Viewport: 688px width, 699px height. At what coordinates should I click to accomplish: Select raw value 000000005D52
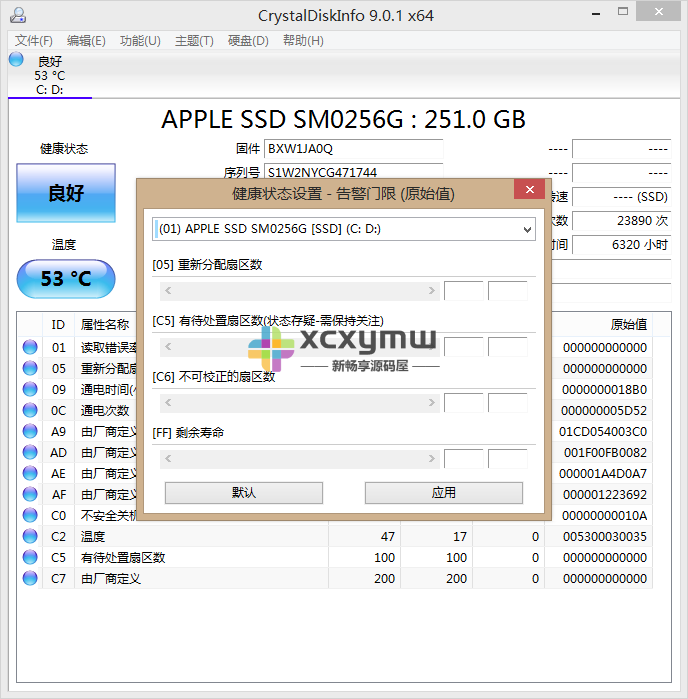coord(604,411)
